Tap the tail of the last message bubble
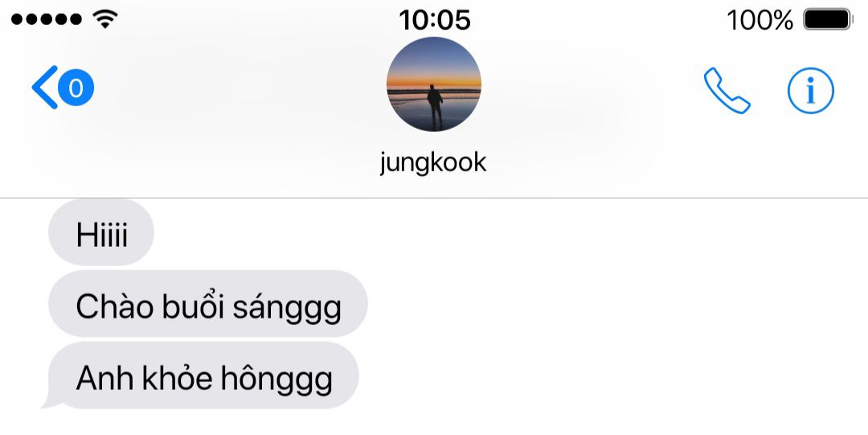This screenshot has width=868, height=435. 51,402
